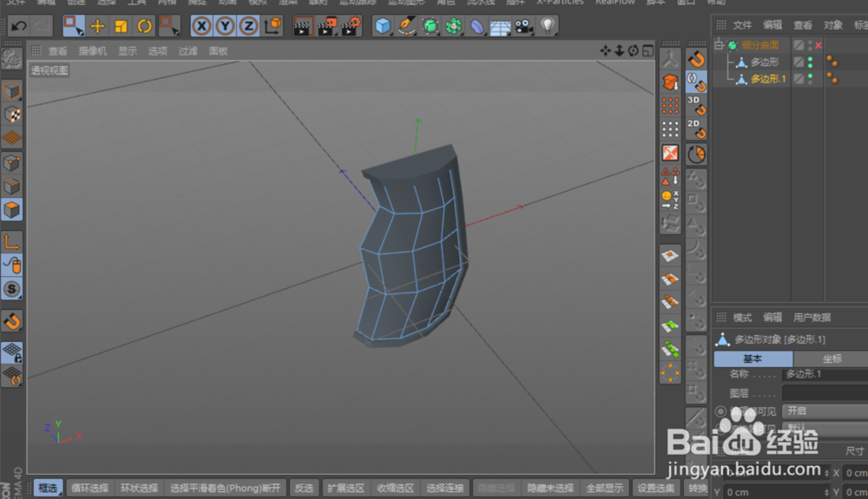The height and width of the screenshot is (499, 868).
Task: Toggle the 2D snap mode
Action: 696,128
